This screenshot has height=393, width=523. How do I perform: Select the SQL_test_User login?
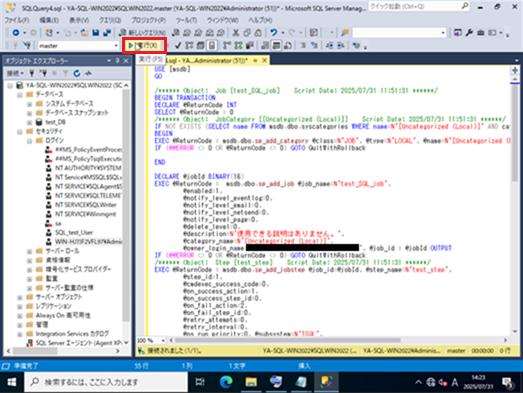(74, 233)
